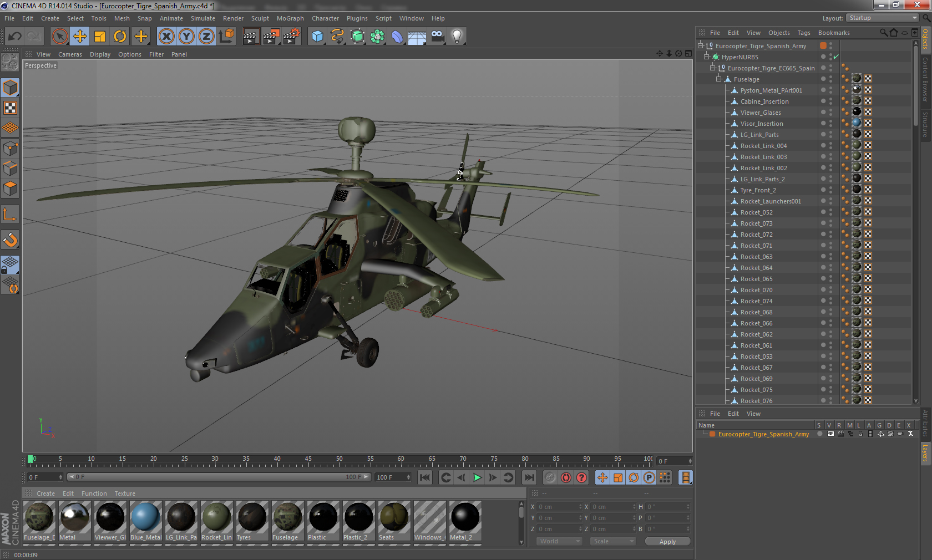Open spline pen tools icon
This screenshot has height=560, width=932.
coord(337,37)
